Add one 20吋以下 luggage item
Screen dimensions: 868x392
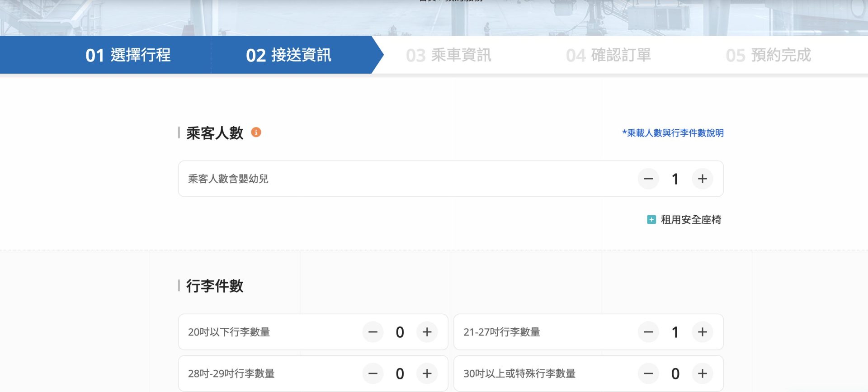point(427,332)
